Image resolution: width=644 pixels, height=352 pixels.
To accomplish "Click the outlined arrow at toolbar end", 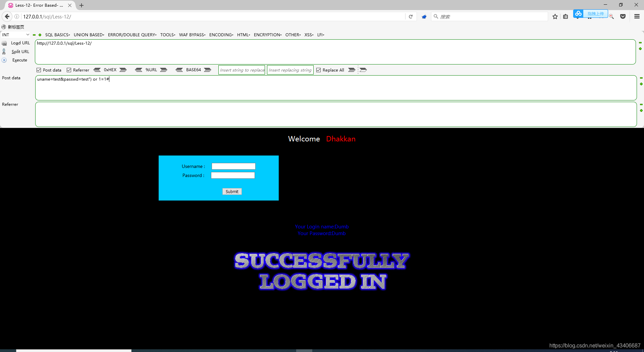I will tap(363, 70).
